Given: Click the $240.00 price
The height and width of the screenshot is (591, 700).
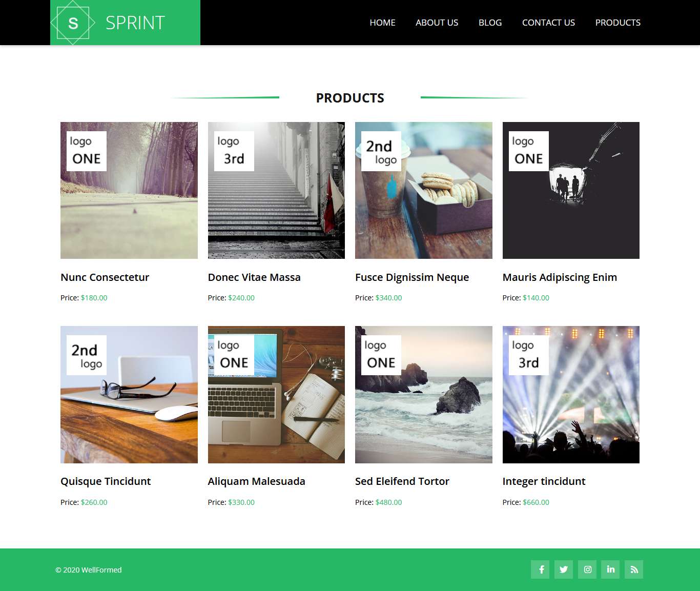Looking at the screenshot, I should [x=241, y=298].
